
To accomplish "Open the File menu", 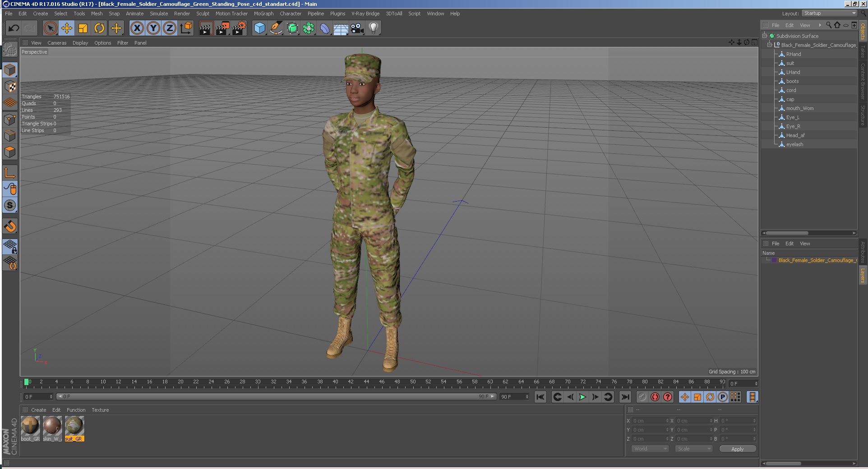I will pos(9,14).
